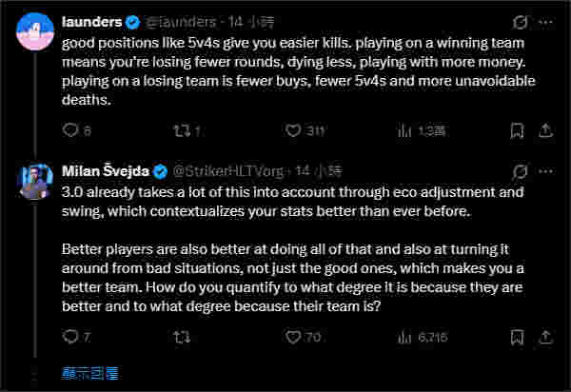
Task: Open launders' profile avatar
Action: (33, 31)
